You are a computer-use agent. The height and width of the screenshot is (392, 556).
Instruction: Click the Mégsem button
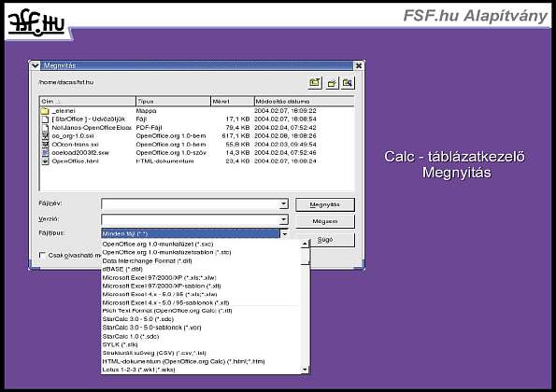tap(325, 221)
